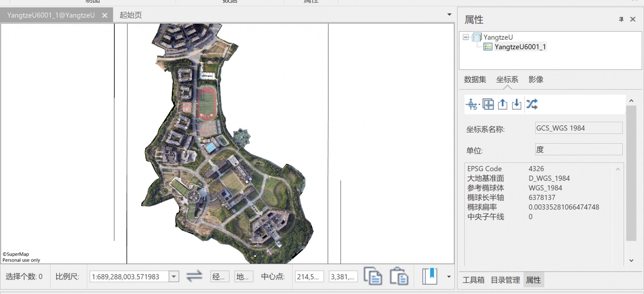Click the import coordinate system icon

516,104
